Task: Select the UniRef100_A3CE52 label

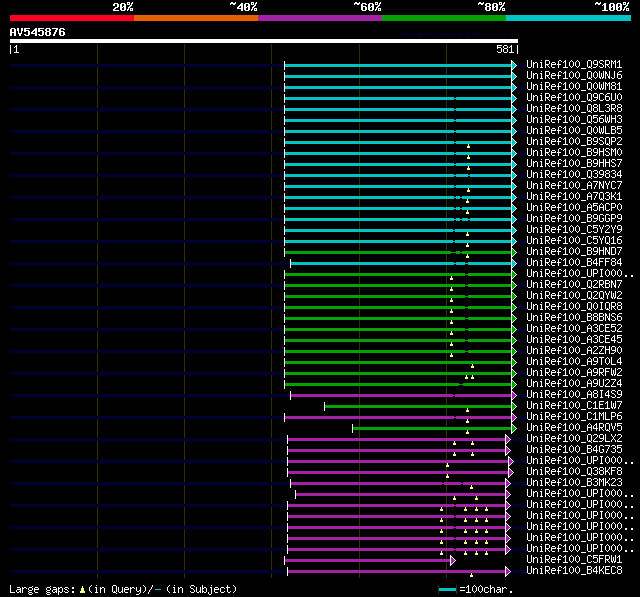Action: click(574, 329)
